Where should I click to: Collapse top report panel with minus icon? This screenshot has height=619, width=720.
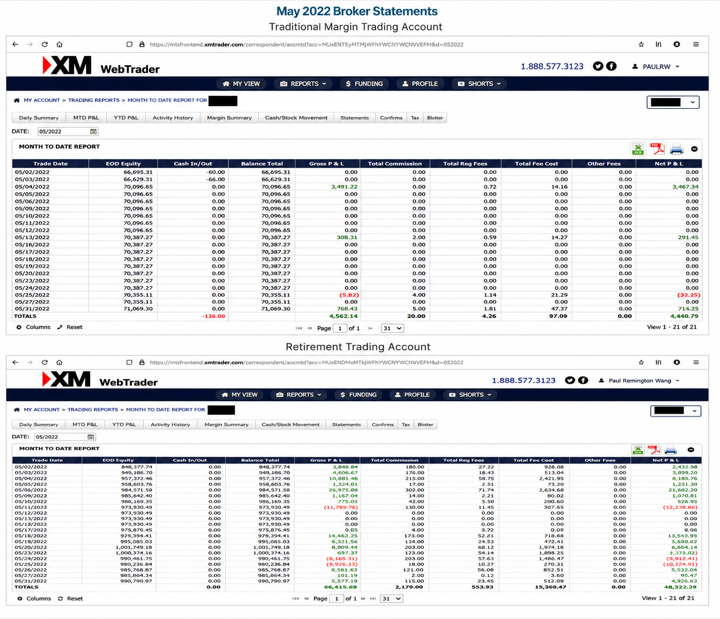tap(694, 149)
